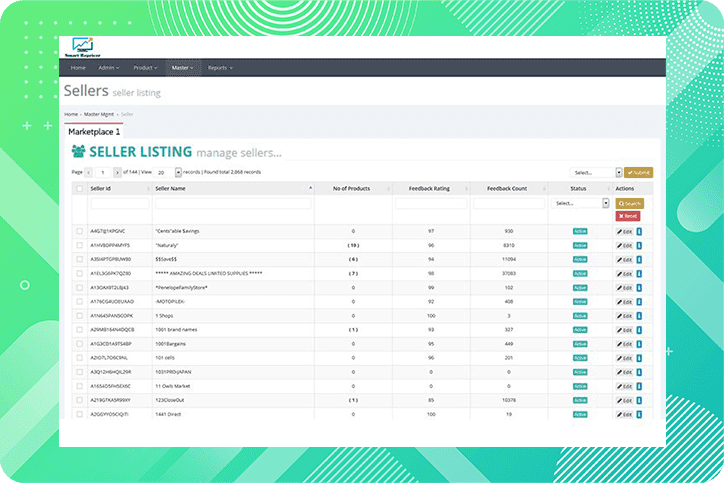The image size is (724, 483).
Task: Check the 1001Bargains row checkbox
Action: [x=79, y=344]
